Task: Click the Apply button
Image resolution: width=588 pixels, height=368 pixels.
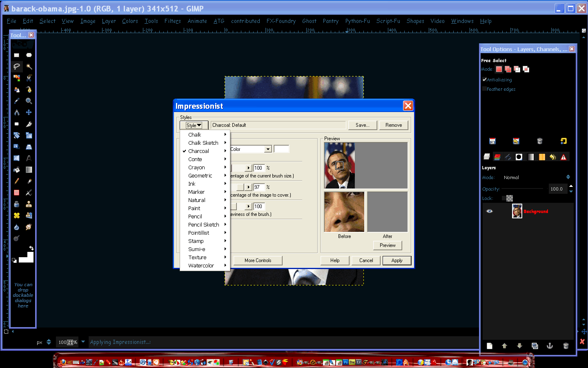Action: point(397,260)
